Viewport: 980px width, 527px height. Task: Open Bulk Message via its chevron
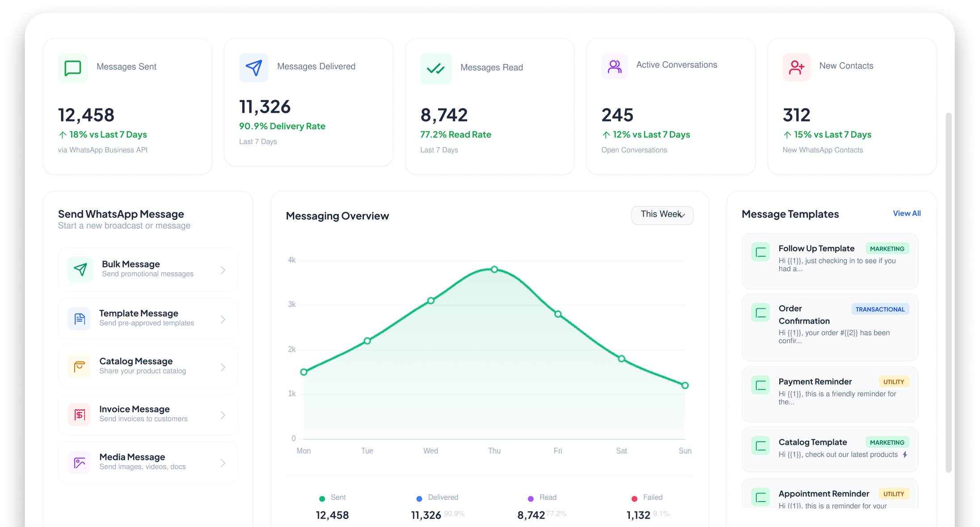[223, 270]
